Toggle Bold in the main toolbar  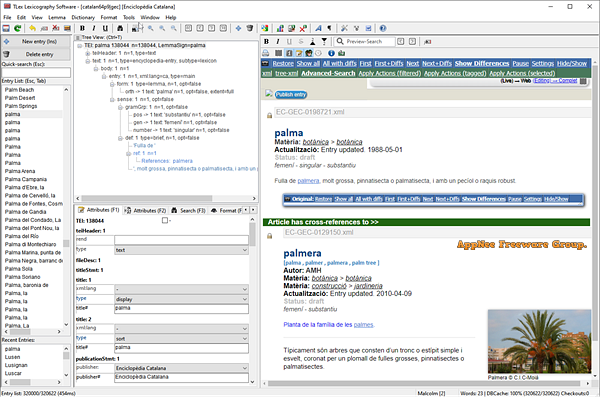coord(82,28)
